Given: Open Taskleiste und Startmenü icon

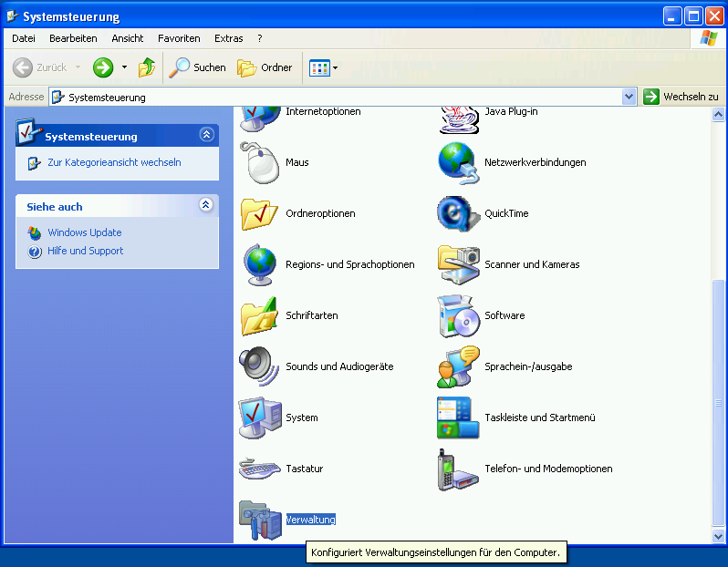Looking at the screenshot, I should [x=458, y=418].
